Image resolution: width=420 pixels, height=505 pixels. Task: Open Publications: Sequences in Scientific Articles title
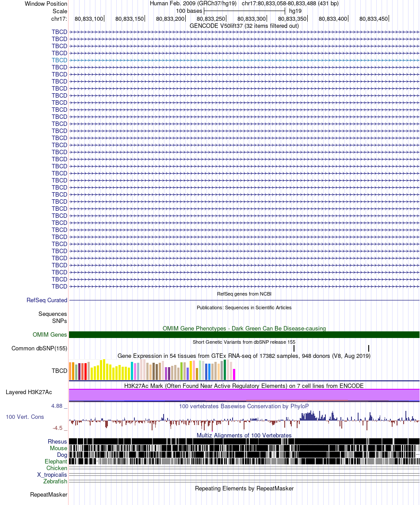pyautogui.click(x=244, y=308)
